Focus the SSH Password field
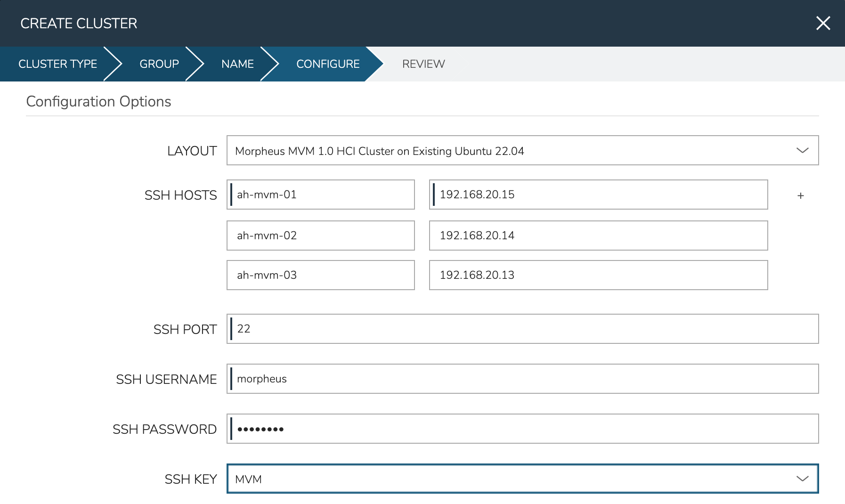 522,429
